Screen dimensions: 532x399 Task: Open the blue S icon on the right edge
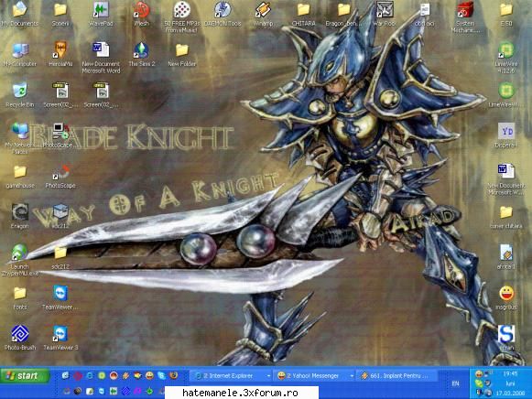[x=505, y=338]
